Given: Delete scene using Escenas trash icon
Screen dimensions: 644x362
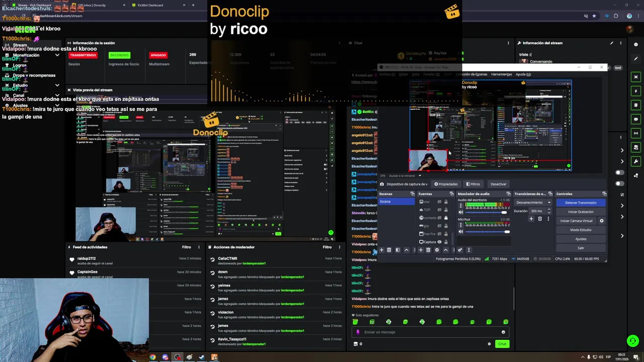Looking at the screenshot, I should 389,250.
